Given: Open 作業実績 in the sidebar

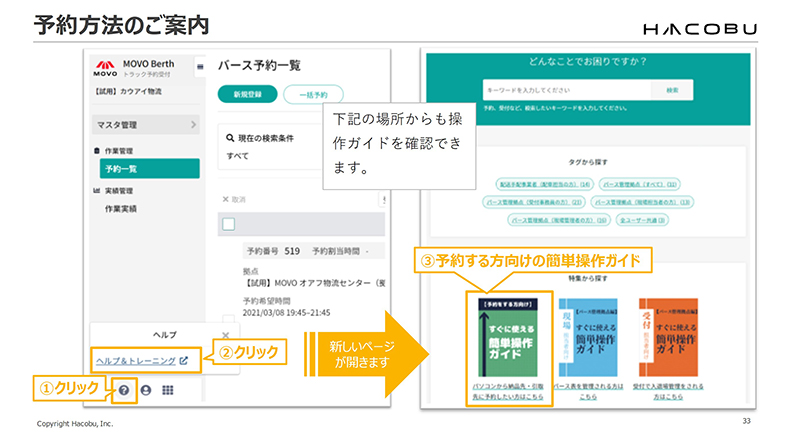Looking at the screenshot, I should click(121, 208).
